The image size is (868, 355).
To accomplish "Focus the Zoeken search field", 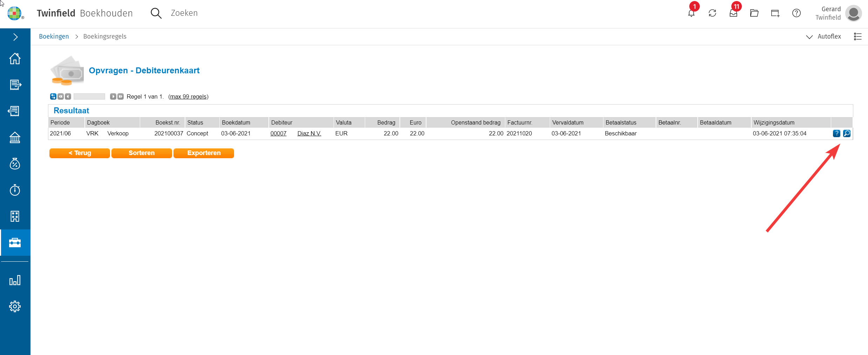I will pos(184,13).
